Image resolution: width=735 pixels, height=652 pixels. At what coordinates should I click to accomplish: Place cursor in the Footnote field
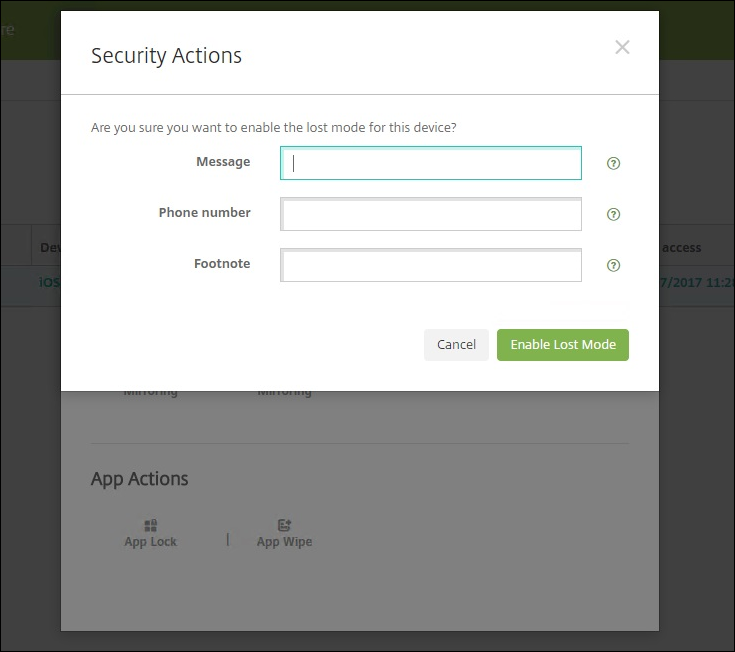pos(431,265)
